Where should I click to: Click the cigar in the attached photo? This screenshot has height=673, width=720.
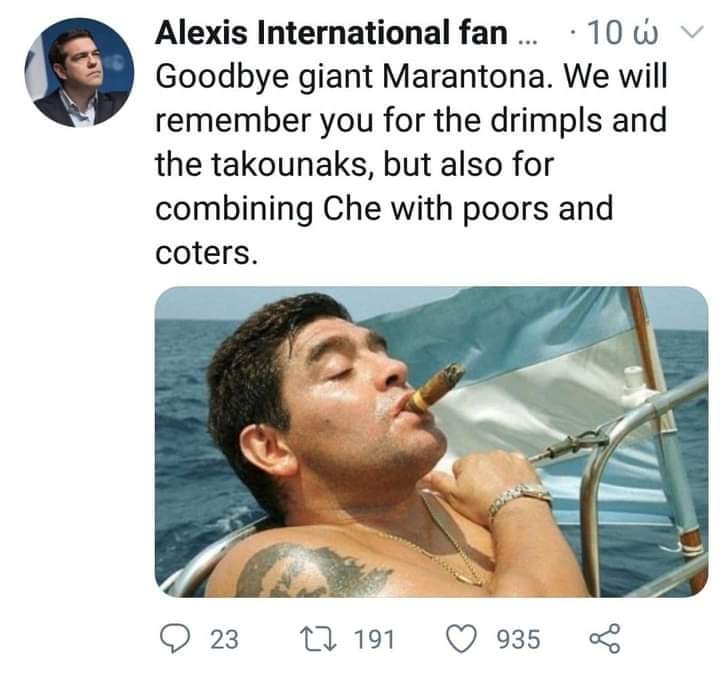(x=434, y=387)
